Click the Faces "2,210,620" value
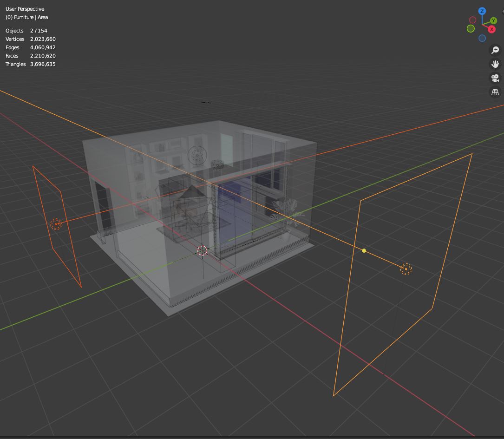Image resolution: width=504 pixels, height=439 pixels. click(x=43, y=56)
